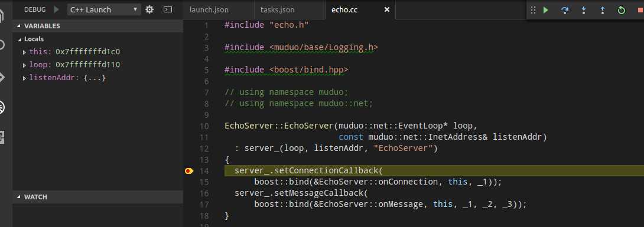Image resolution: width=644 pixels, height=227 pixels.
Task: Open launch.json settings via the gear icon
Action: point(149,9)
